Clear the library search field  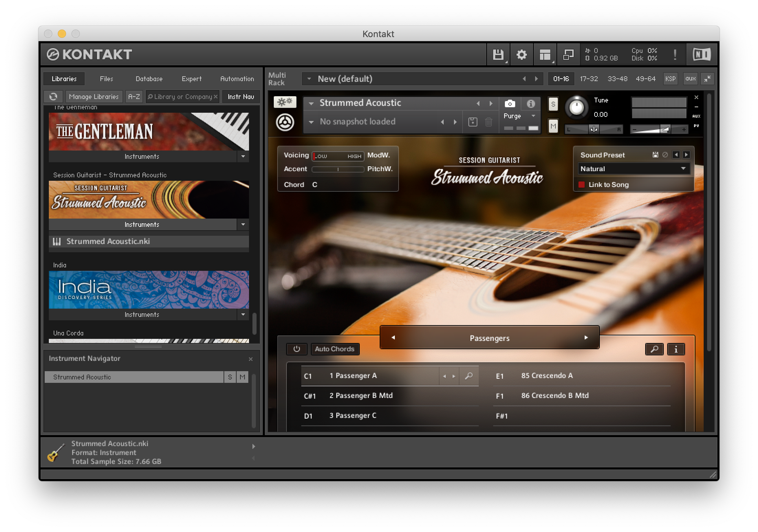click(216, 97)
